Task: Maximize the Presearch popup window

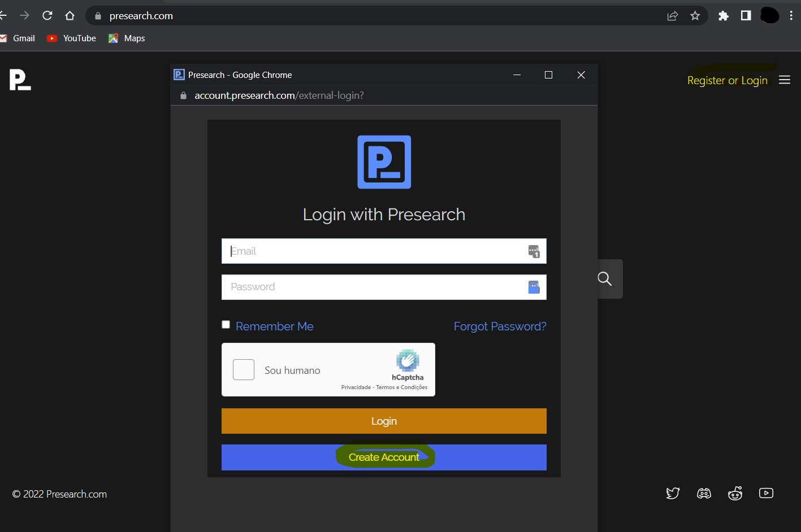Action: pyautogui.click(x=548, y=75)
